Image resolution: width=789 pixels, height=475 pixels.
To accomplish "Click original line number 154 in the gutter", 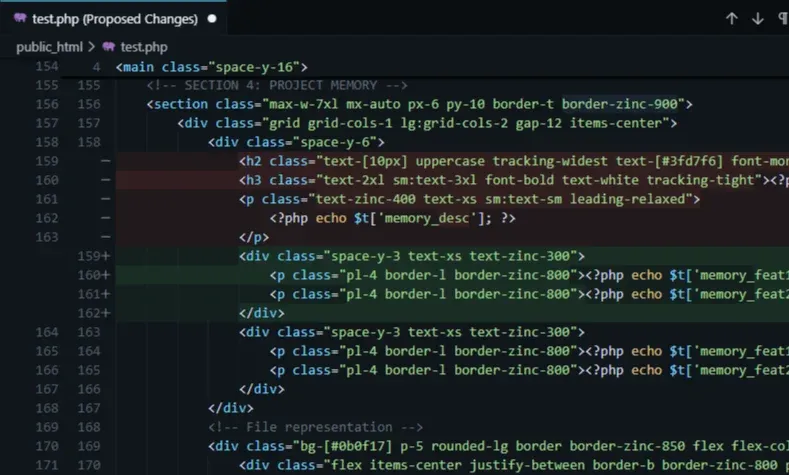I will pyautogui.click(x=47, y=66).
